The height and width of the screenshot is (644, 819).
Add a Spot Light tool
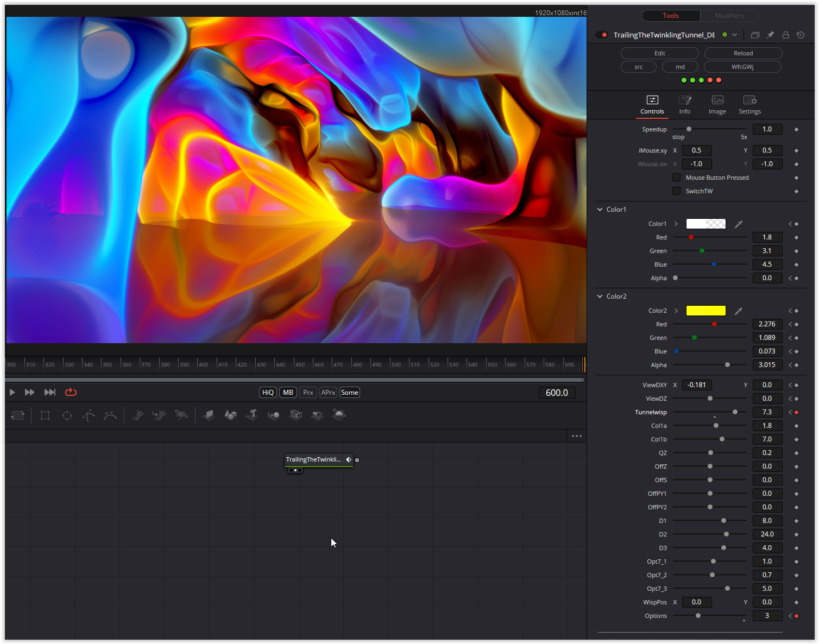[317, 415]
